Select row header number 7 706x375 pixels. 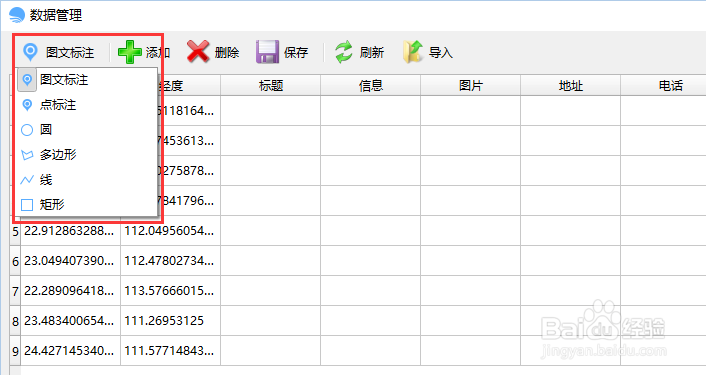point(15,291)
